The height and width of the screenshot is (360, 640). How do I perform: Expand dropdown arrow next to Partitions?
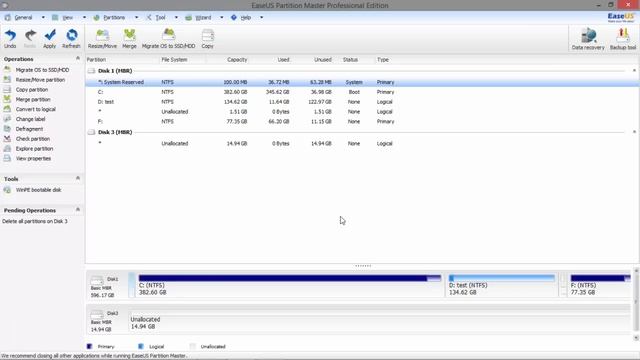(136, 18)
